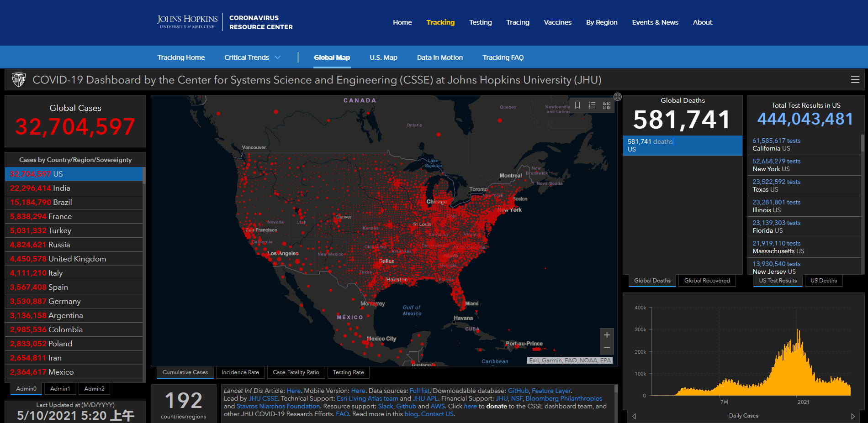The image size is (868, 423).
Task: Go to previous chart with left arrow
Action: click(634, 416)
